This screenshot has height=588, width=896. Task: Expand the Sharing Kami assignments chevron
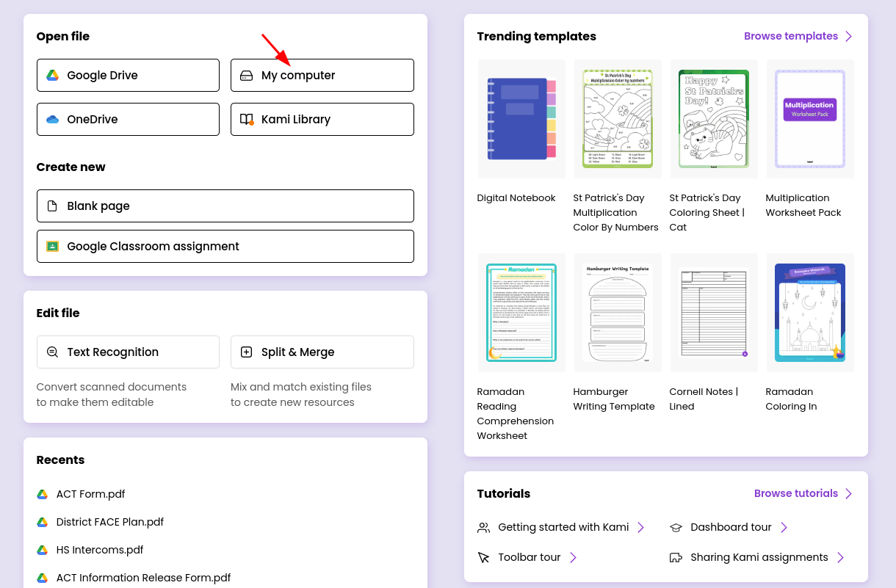840,558
